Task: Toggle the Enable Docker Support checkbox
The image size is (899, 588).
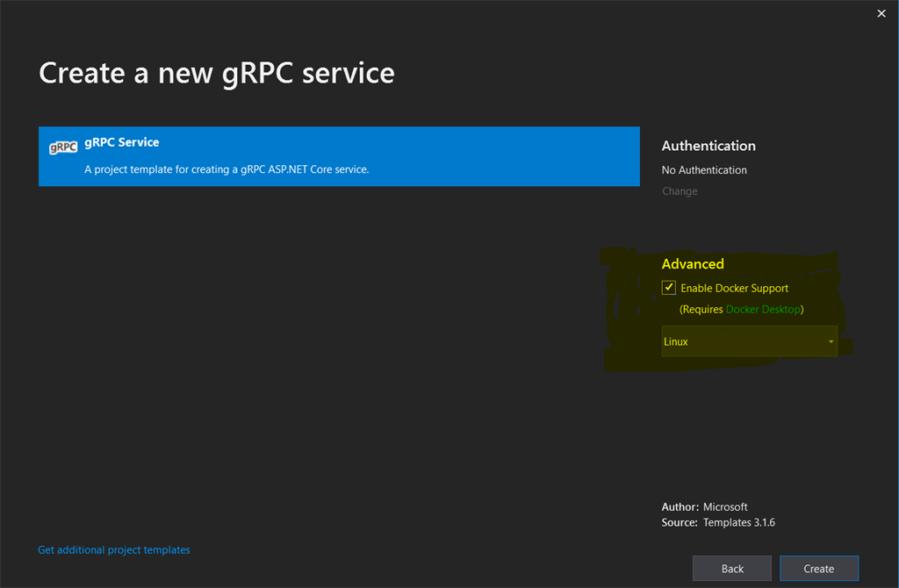Action: pyautogui.click(x=668, y=288)
